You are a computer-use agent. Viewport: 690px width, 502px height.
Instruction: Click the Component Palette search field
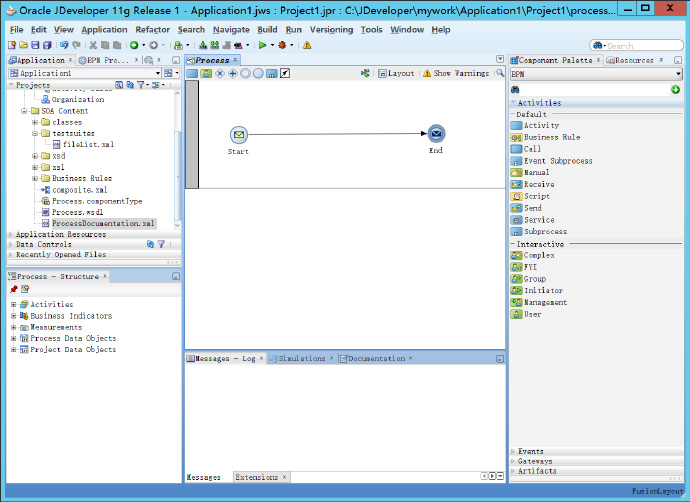pyautogui.click(x=595, y=90)
